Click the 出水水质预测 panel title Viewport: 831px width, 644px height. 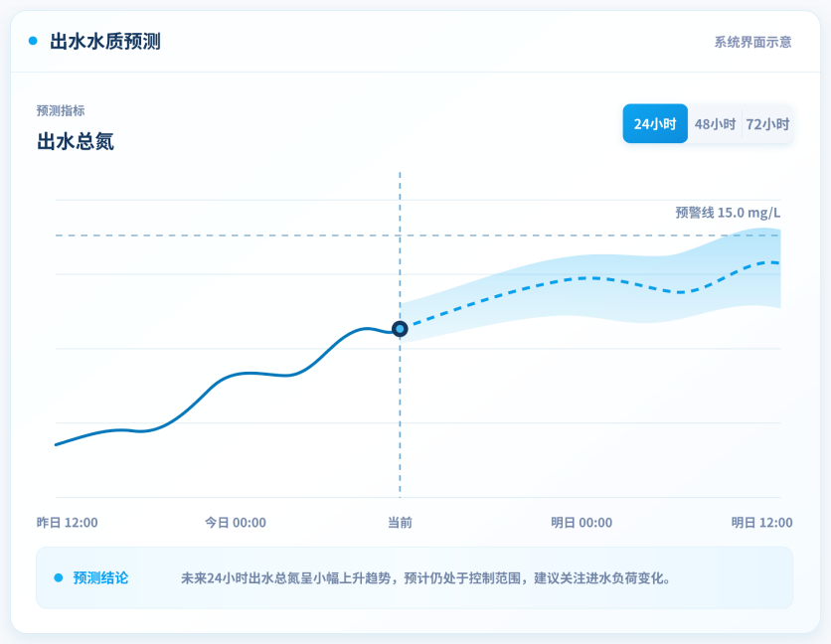click(x=105, y=42)
